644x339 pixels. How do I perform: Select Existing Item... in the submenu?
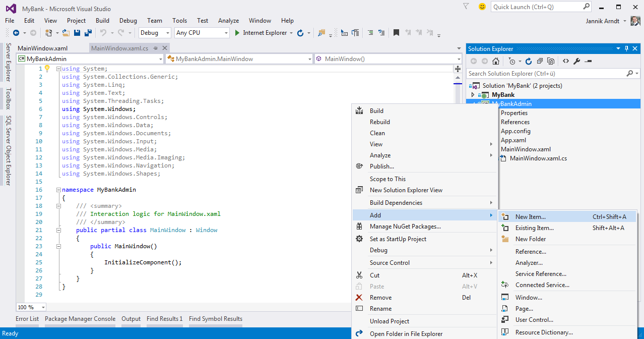coord(567,228)
